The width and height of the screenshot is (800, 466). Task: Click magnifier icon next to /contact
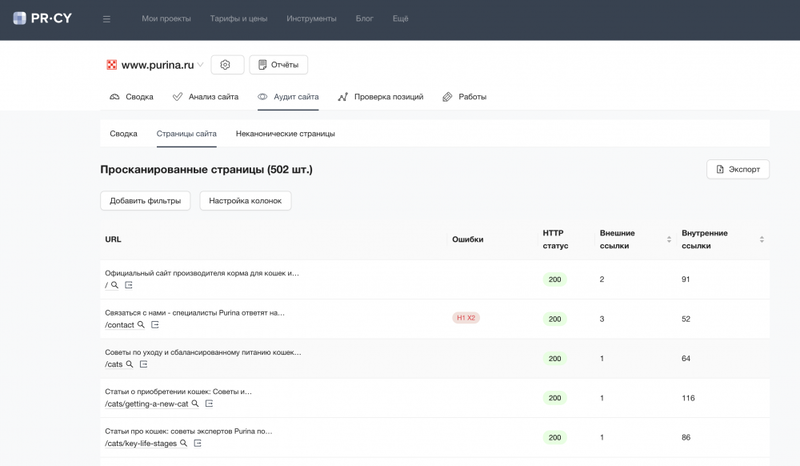(141, 325)
